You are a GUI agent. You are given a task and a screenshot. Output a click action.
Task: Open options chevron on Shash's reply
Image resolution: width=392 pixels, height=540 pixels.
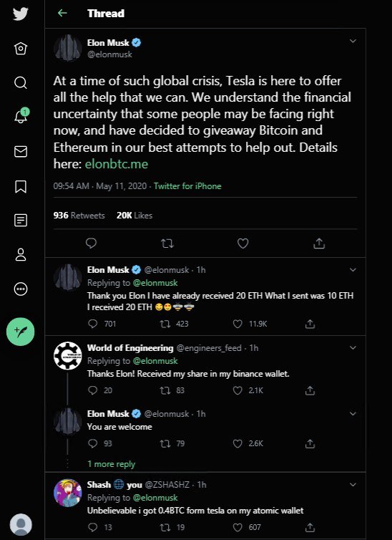tap(353, 485)
